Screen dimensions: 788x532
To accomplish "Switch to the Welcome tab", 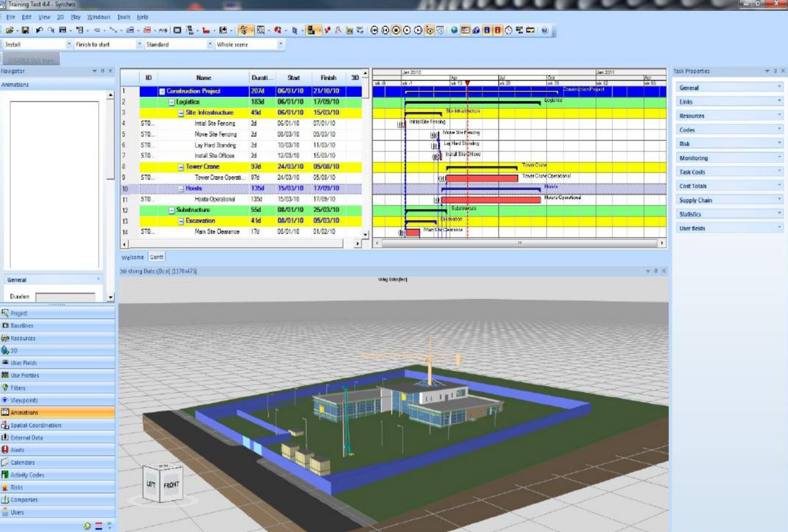I will (133, 258).
